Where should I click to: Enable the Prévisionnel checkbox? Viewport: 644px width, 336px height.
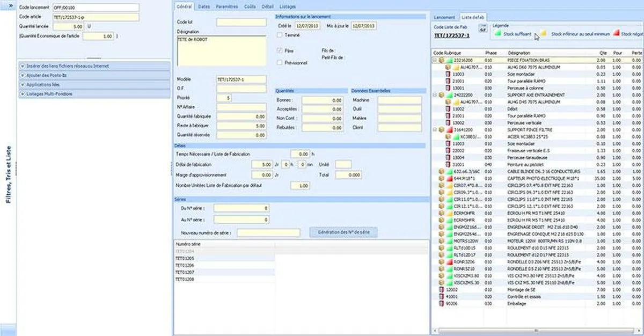tap(280, 63)
